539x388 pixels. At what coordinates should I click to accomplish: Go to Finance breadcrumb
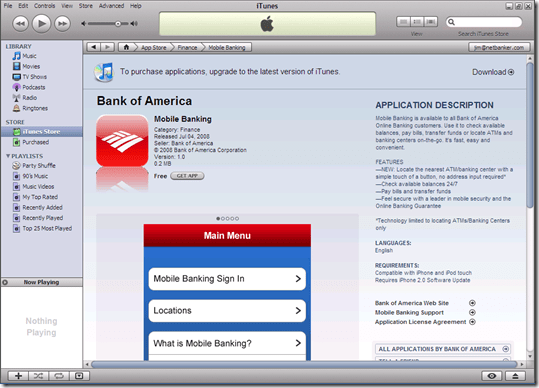(187, 47)
